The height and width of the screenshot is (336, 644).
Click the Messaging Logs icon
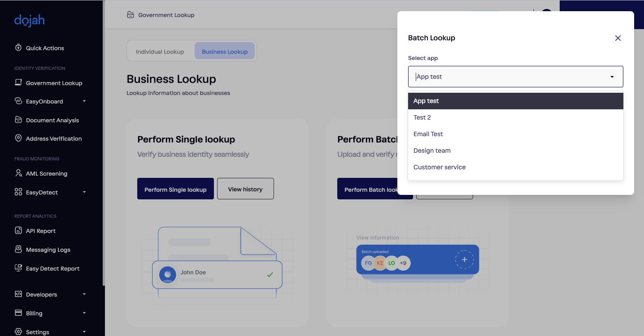click(18, 249)
